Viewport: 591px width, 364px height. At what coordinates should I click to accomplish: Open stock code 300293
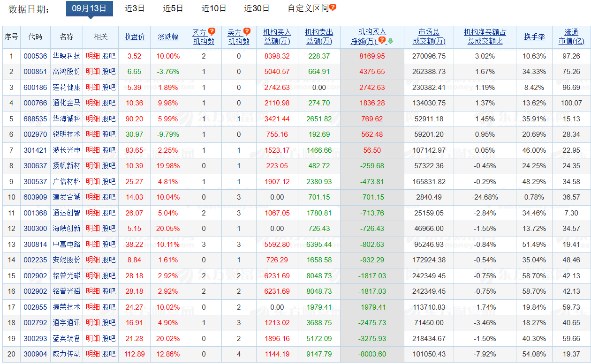click(x=36, y=338)
